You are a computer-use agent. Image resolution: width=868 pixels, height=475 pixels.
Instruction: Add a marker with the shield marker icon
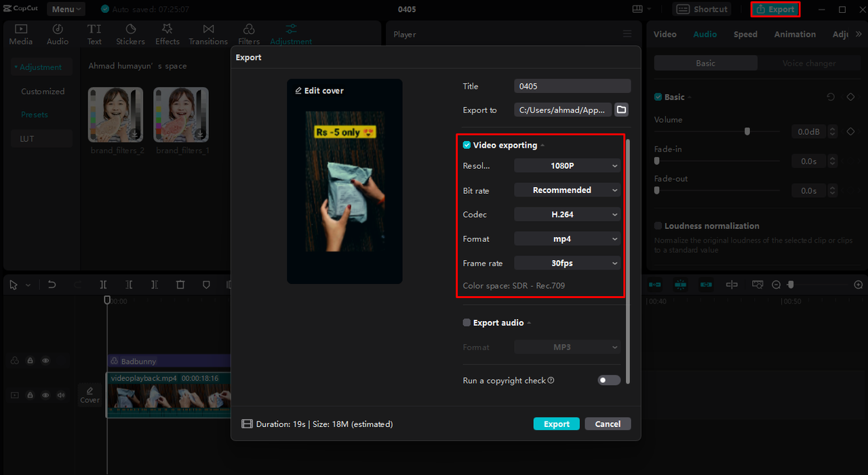tap(206, 285)
